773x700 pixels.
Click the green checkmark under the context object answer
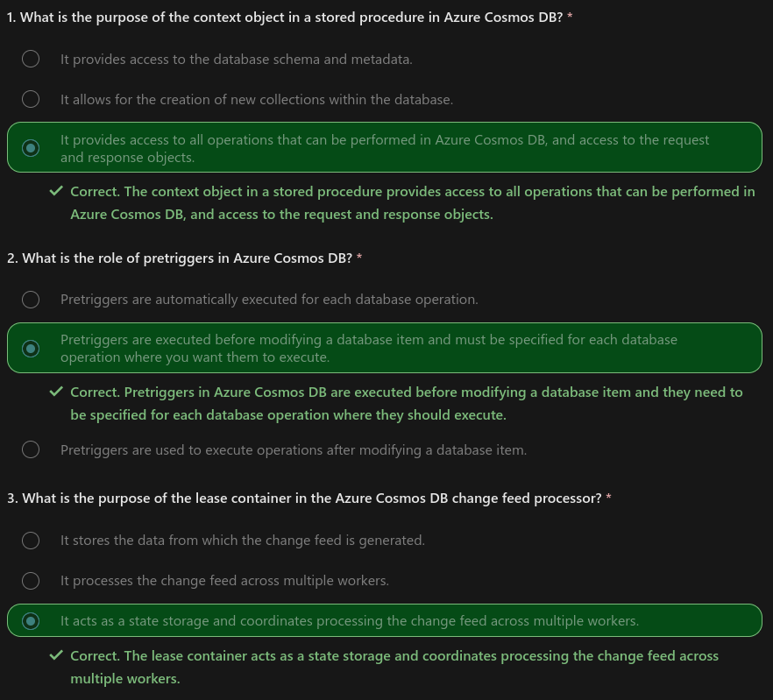point(56,192)
